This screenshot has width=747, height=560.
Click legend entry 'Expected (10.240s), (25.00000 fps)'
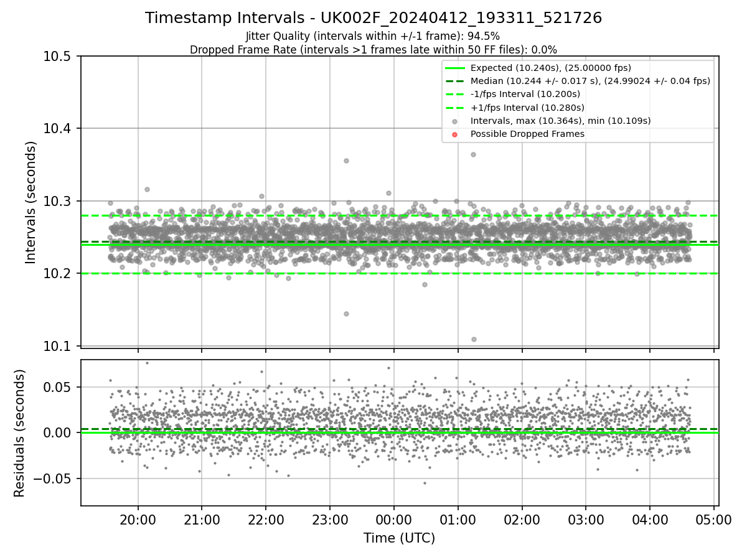[x=551, y=67]
